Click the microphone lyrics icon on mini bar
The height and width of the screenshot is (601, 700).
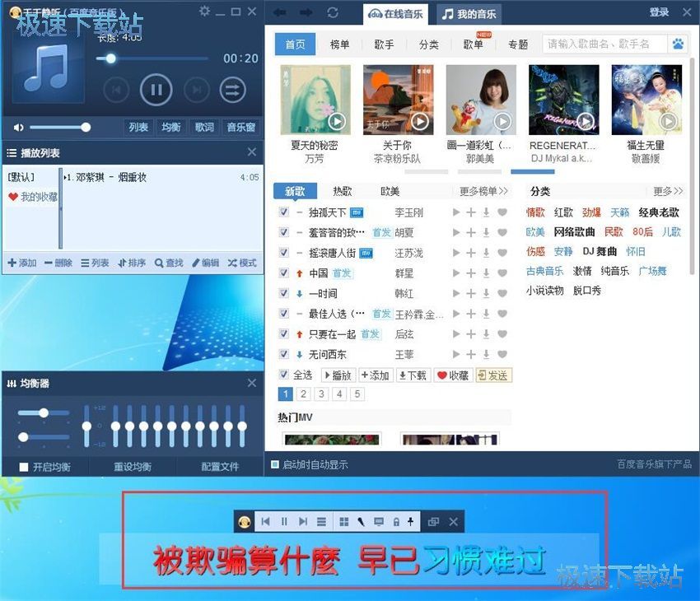361,522
